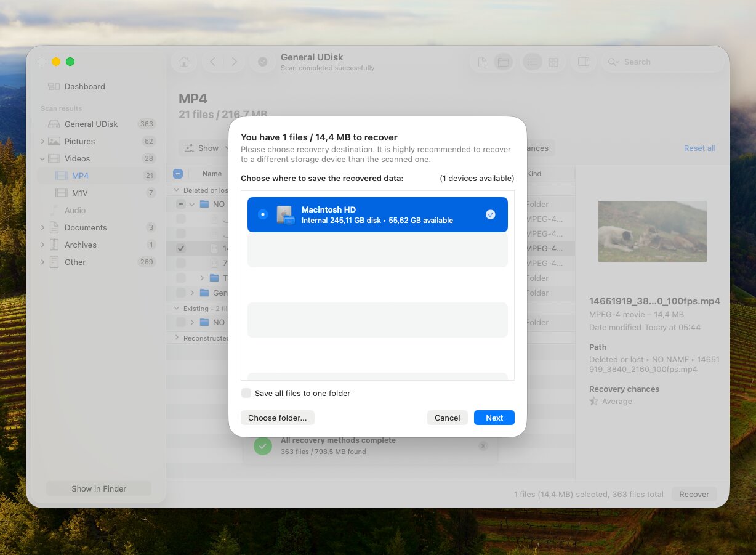This screenshot has height=555, width=756.
Task: Open Dashboard from the sidebar
Action: pos(85,87)
